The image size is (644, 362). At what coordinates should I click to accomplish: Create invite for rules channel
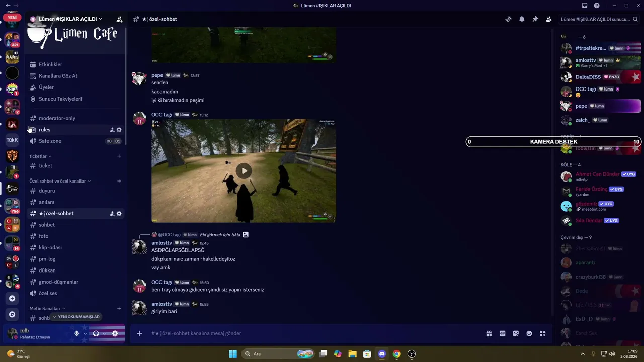112,130
